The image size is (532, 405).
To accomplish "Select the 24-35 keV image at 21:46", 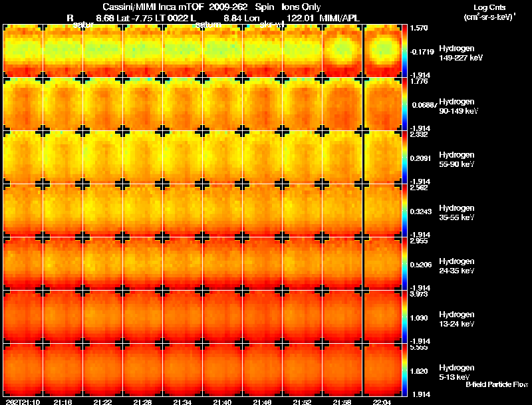I will pyautogui.click(x=262, y=264).
